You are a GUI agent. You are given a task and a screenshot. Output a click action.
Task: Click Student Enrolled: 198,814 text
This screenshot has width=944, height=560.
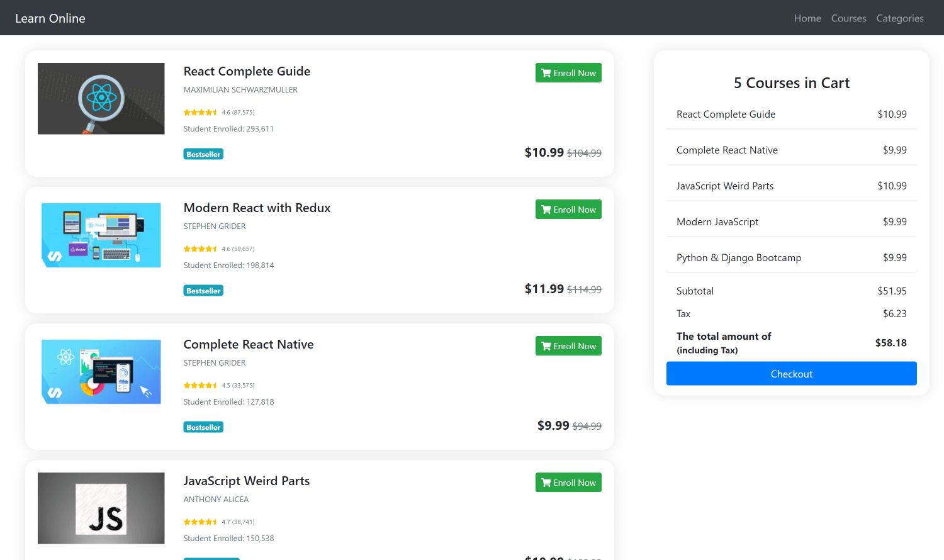click(x=228, y=266)
